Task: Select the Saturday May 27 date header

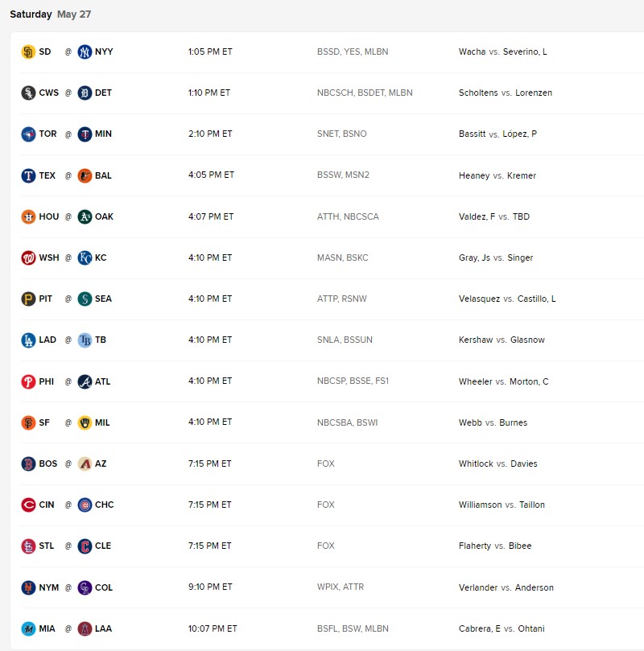Action: [48, 14]
